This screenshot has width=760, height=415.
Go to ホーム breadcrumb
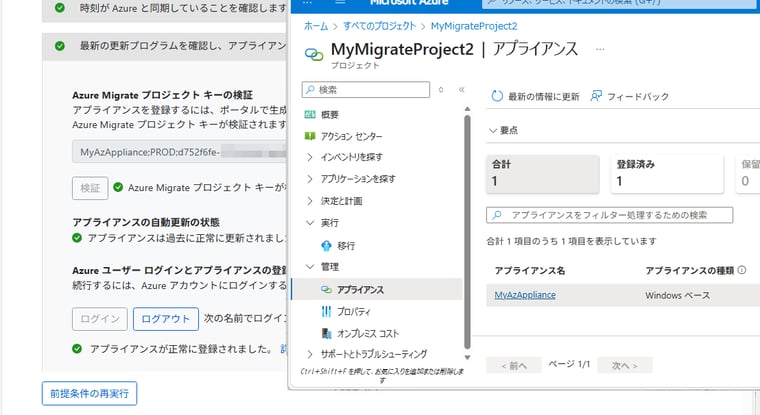coord(316,26)
